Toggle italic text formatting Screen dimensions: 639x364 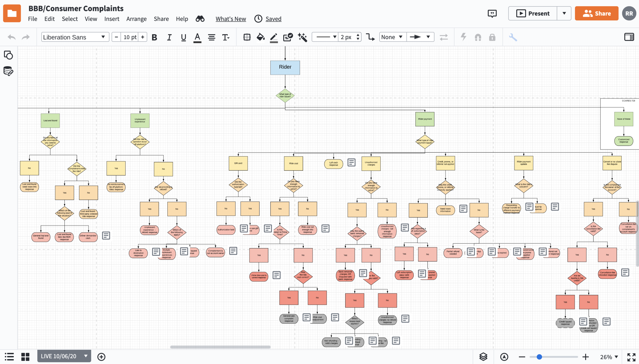[169, 37]
